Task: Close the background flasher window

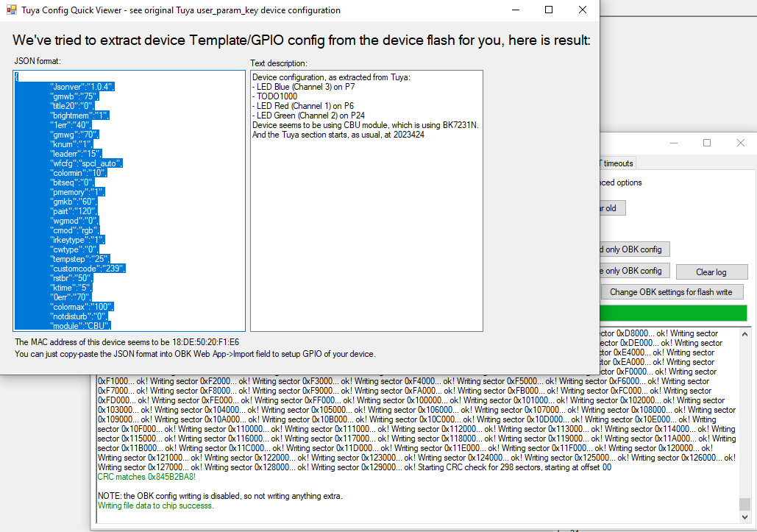Action: click(x=741, y=143)
